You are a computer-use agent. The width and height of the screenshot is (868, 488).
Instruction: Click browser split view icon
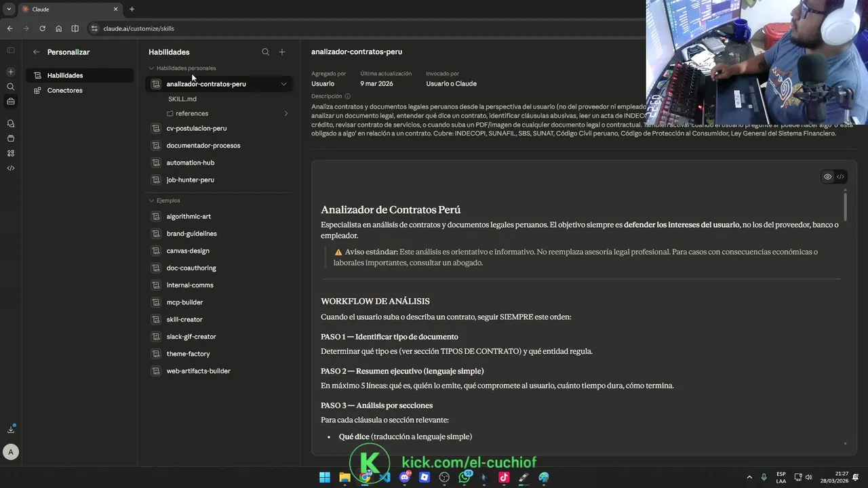[75, 28]
